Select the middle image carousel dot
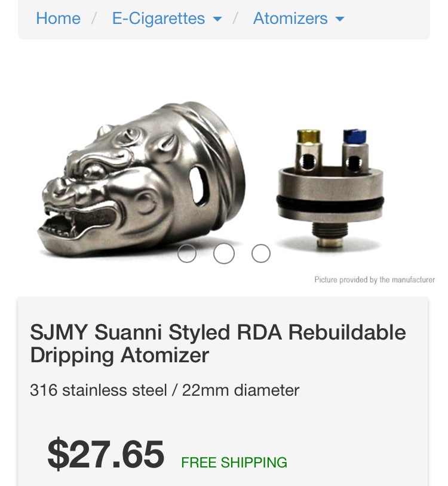This screenshot has height=486, width=448. click(224, 254)
